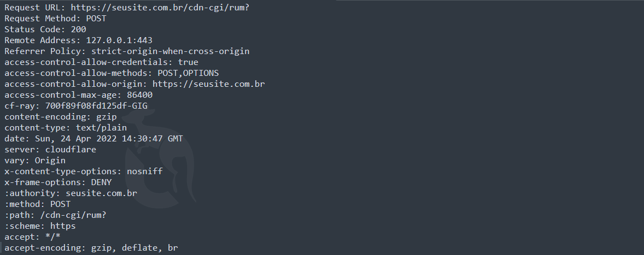The image size is (644, 255).
Task: Click the Remote Address 127.0.0.1:443 text
Action: pos(119,40)
